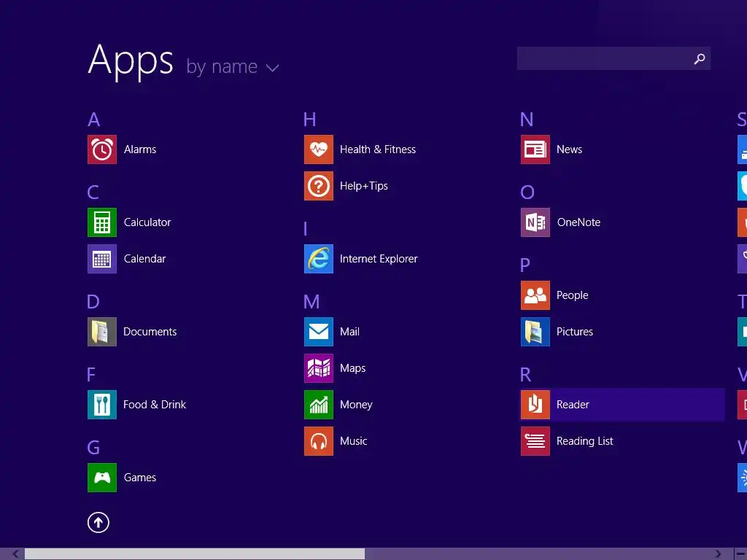Click the 'Health & Fitness' label
The height and width of the screenshot is (560, 747).
[378, 149]
